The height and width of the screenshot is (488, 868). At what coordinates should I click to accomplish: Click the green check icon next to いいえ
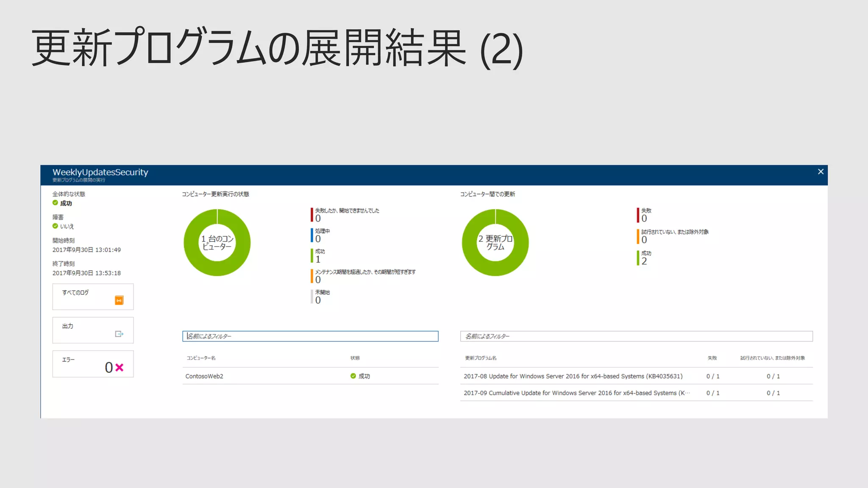click(55, 226)
